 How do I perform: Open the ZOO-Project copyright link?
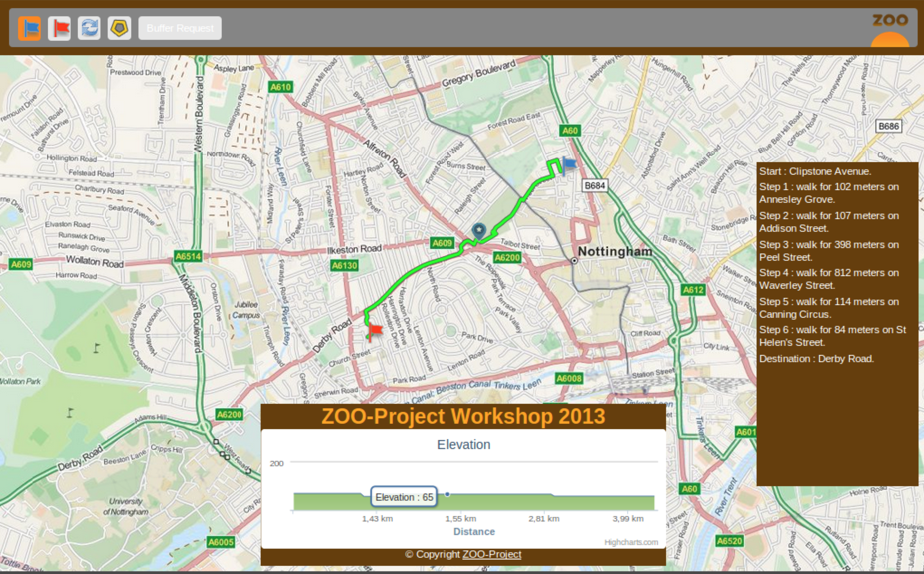[x=491, y=554]
